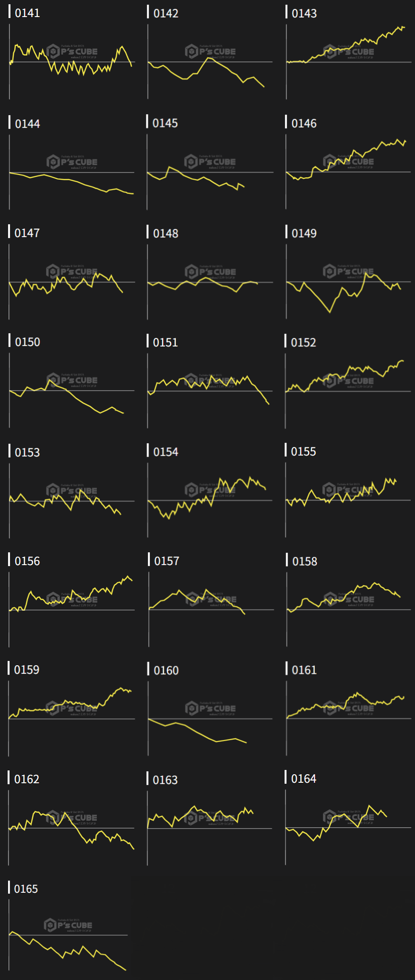This screenshot has width=415, height=980.
Task: Select the graph for 0162
Action: click(71, 828)
